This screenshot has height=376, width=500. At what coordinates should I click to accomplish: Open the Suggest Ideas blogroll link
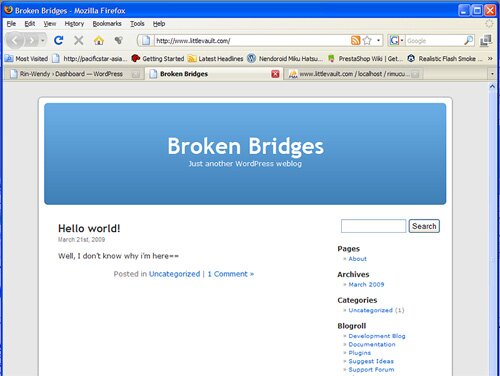[371, 361]
